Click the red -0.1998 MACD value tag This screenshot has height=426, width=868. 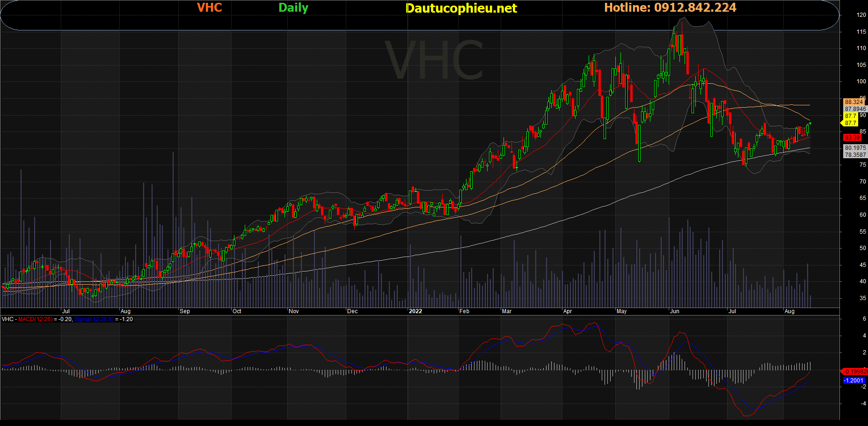[x=854, y=372]
